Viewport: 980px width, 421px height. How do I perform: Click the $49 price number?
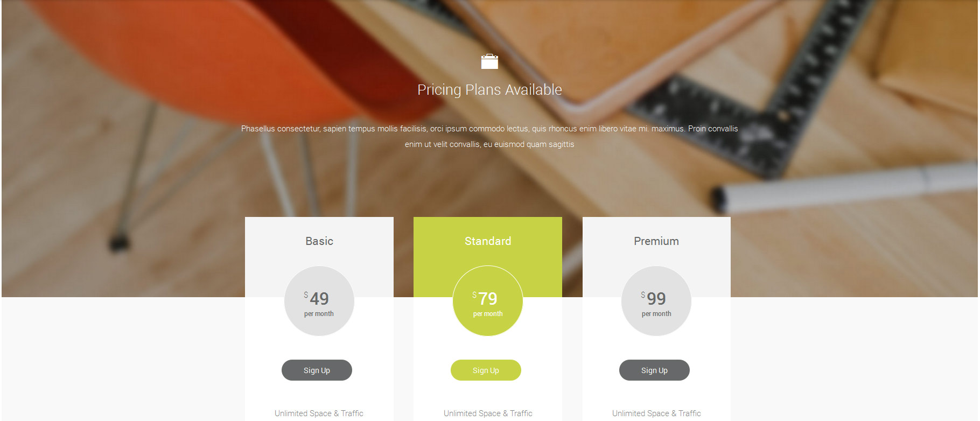pos(319,298)
